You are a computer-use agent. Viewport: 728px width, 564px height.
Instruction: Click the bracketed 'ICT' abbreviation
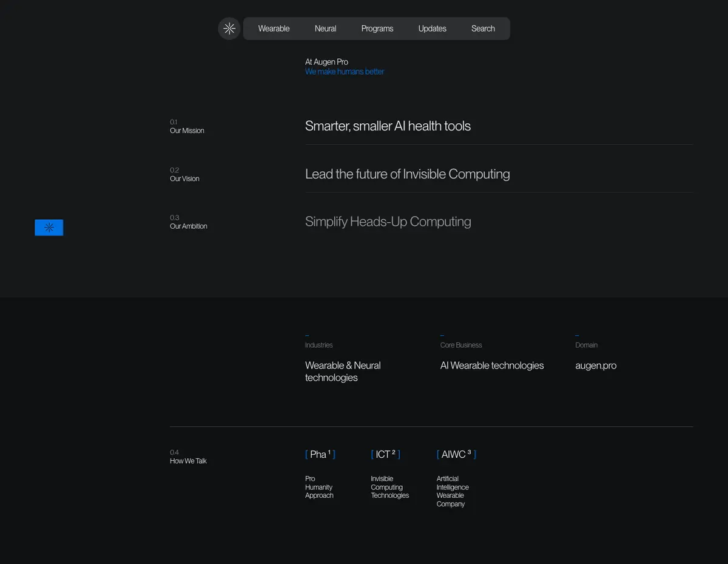coord(385,454)
